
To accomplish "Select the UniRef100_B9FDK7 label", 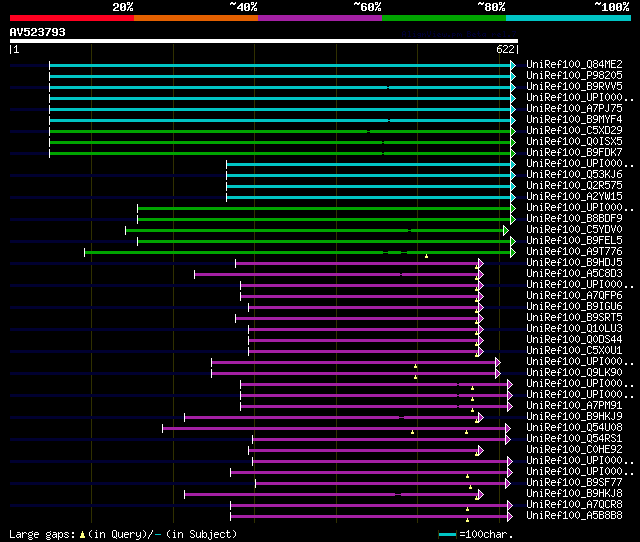I will point(574,153).
